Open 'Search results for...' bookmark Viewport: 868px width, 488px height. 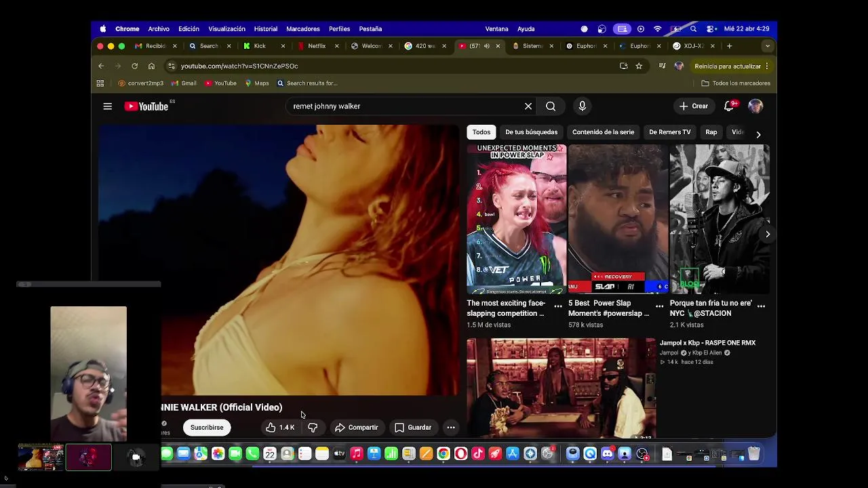(307, 83)
